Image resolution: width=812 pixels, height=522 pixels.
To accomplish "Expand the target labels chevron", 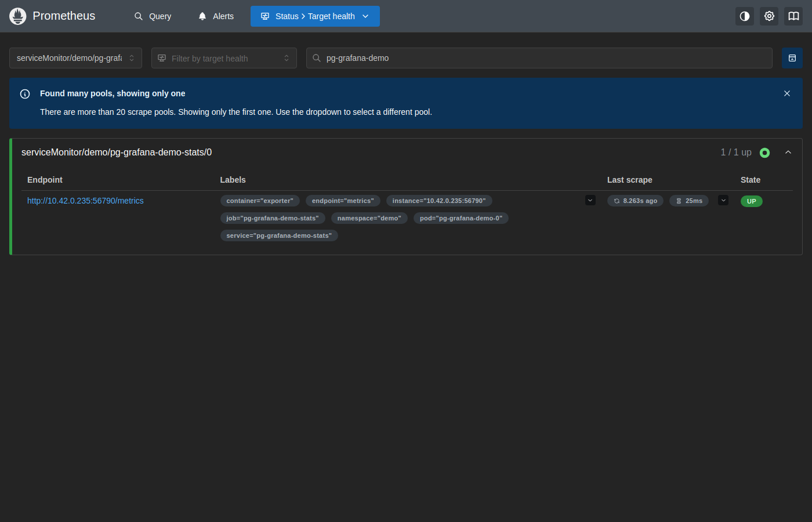I will point(590,201).
